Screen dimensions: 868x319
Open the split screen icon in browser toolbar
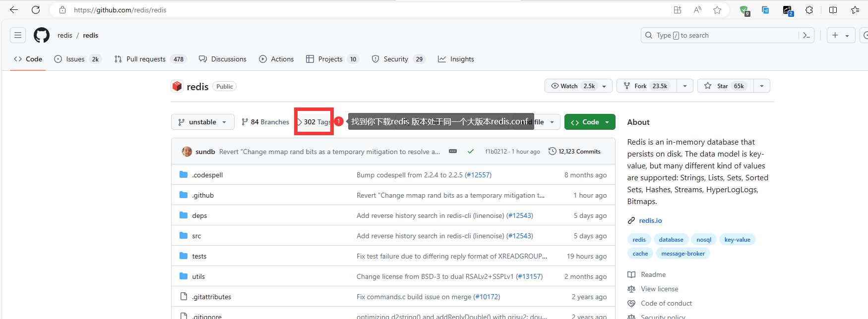click(x=833, y=10)
